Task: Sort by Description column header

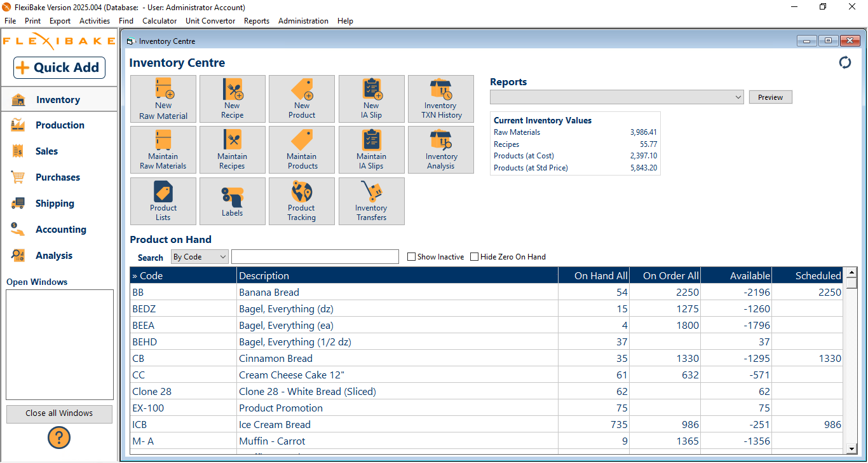Action: coord(397,275)
